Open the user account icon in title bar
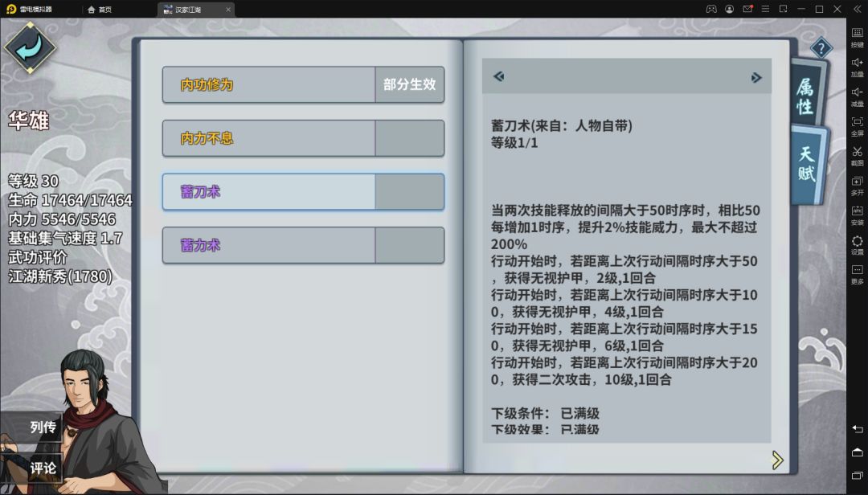Viewport: 868px width, 495px height. [730, 9]
